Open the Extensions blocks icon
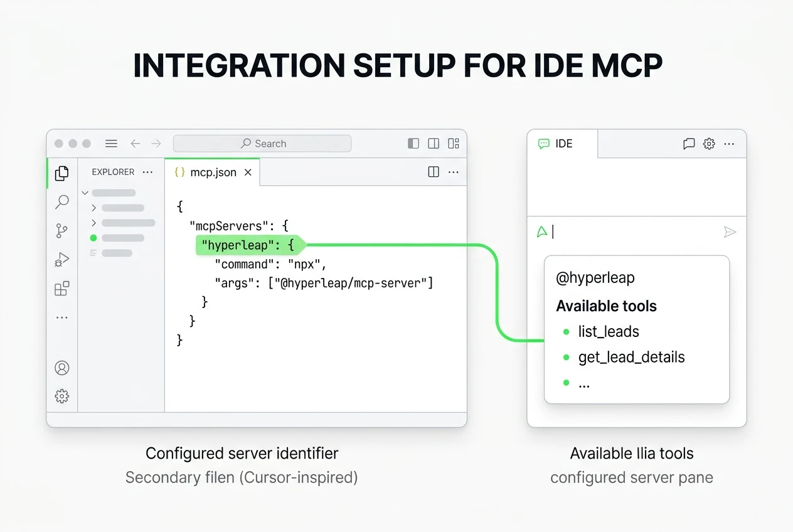The width and height of the screenshot is (793, 532). click(x=61, y=289)
